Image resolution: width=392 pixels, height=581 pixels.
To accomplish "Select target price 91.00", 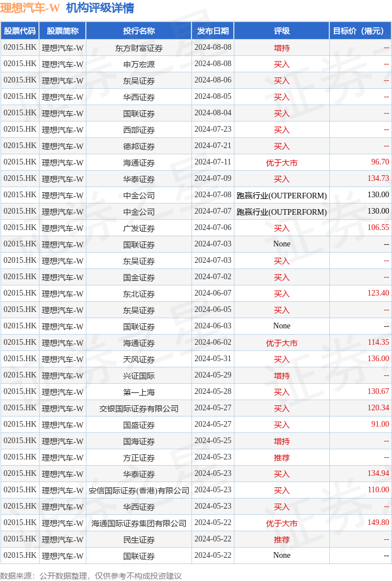I will [380, 424].
